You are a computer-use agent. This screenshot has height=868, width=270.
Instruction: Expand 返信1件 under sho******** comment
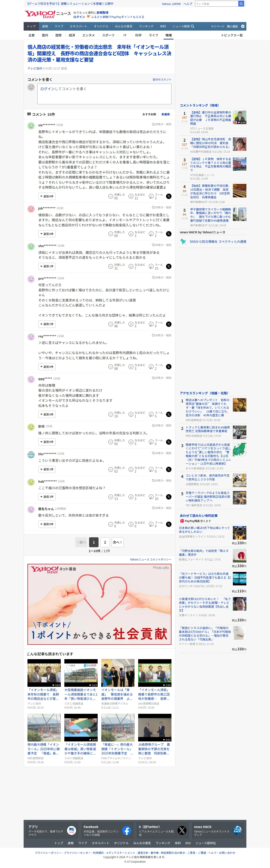pos(47,267)
